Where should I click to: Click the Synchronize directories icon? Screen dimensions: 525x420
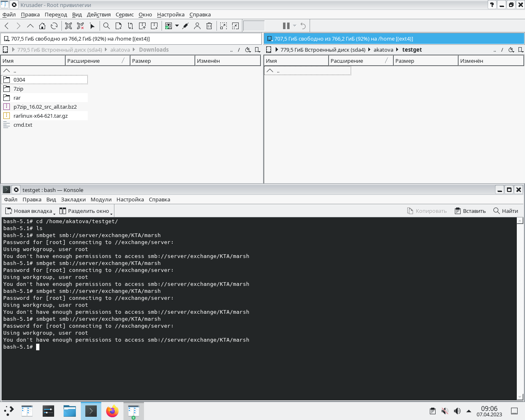point(130,26)
